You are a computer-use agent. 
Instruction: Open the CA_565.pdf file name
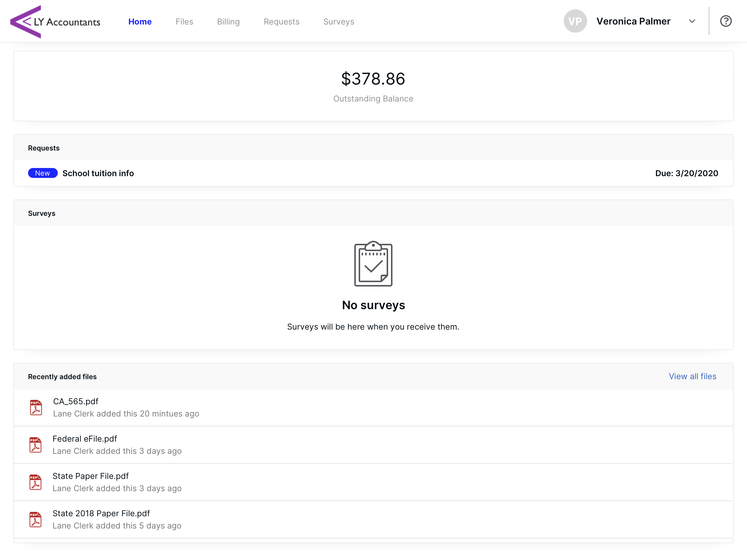tap(76, 401)
